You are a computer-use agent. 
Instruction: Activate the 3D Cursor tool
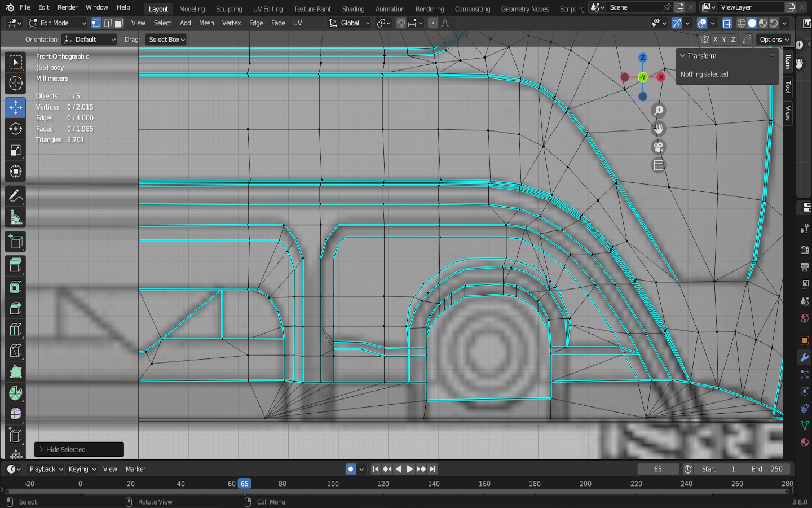pyautogui.click(x=16, y=84)
